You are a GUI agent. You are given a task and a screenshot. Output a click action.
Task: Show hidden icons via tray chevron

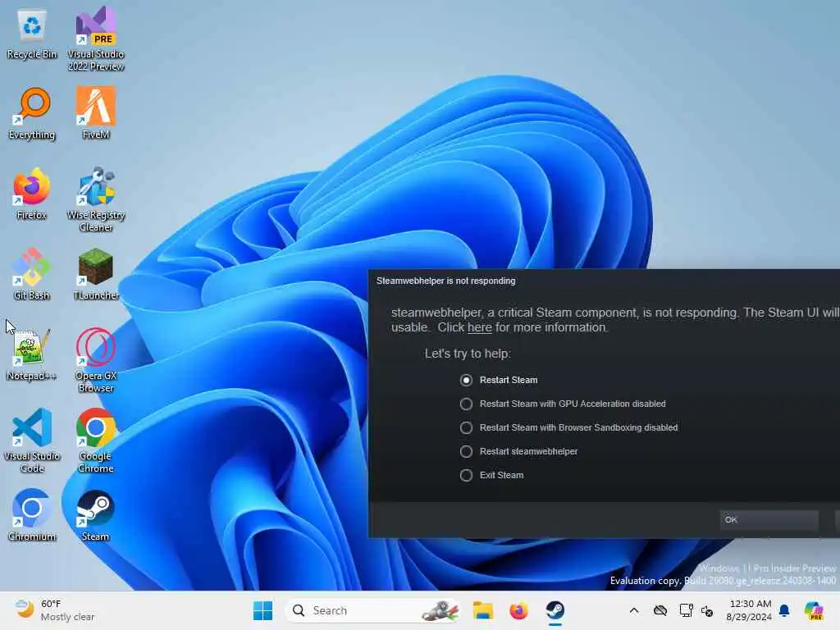tap(634, 610)
